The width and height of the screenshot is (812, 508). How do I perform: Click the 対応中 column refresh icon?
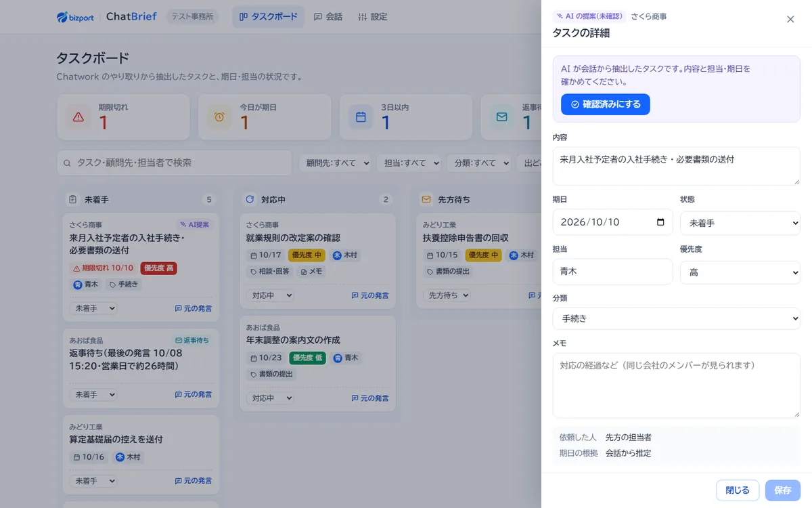click(x=249, y=200)
